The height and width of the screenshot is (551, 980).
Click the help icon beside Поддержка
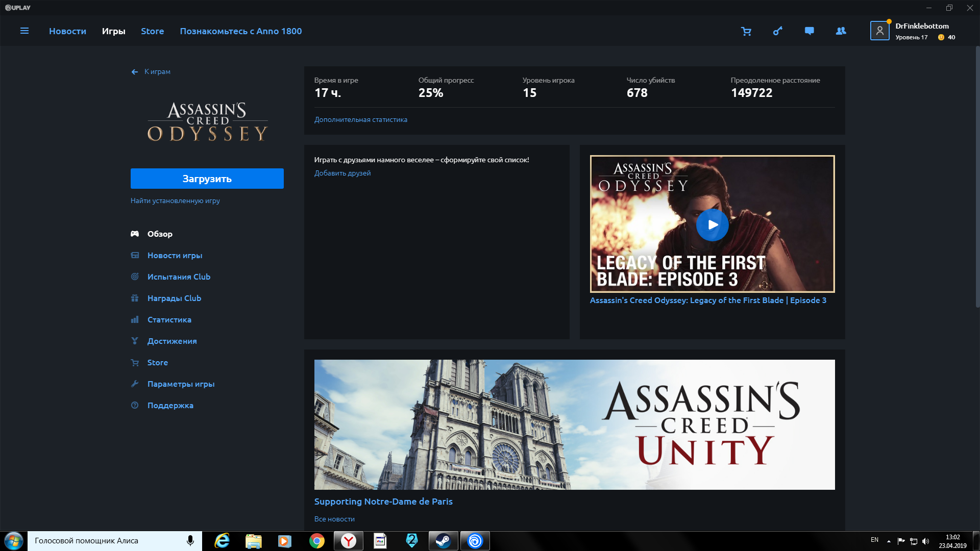(x=135, y=405)
